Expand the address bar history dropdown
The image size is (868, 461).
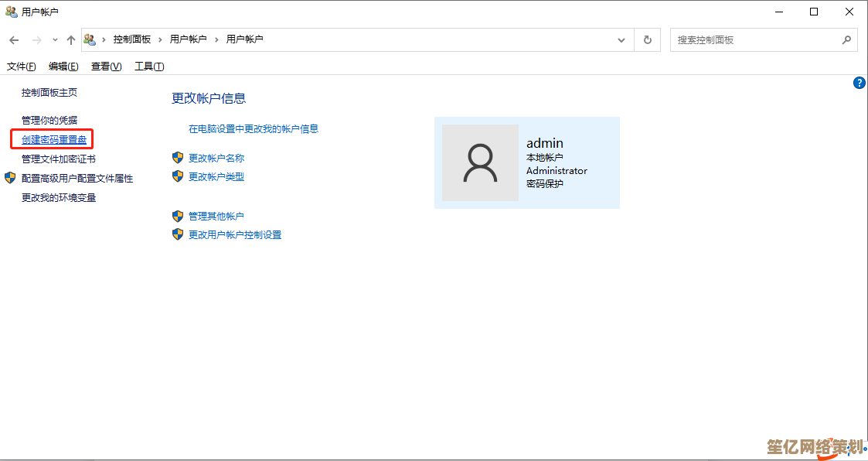621,39
